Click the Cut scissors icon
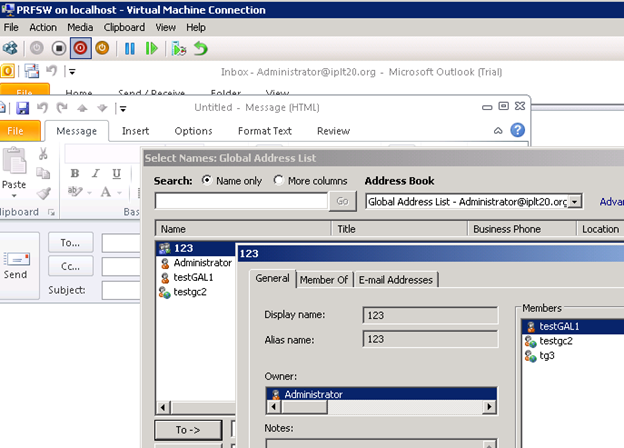This screenshot has height=448, width=624. [x=43, y=154]
